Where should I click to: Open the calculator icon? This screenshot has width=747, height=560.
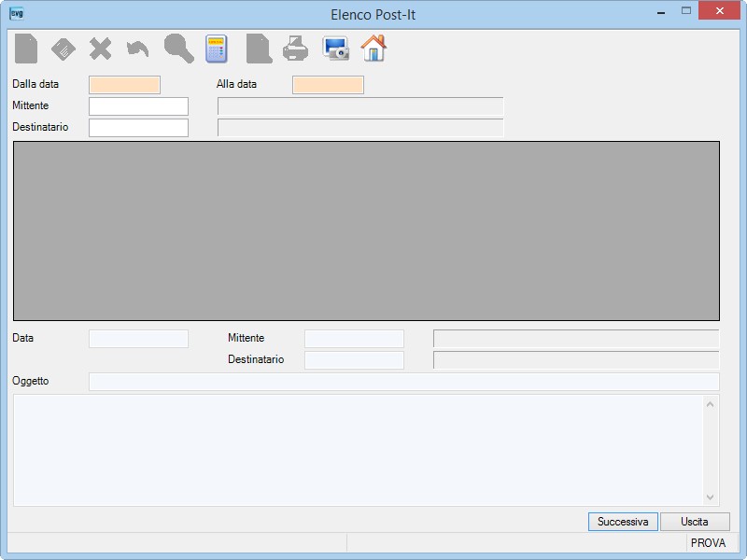pyautogui.click(x=217, y=49)
